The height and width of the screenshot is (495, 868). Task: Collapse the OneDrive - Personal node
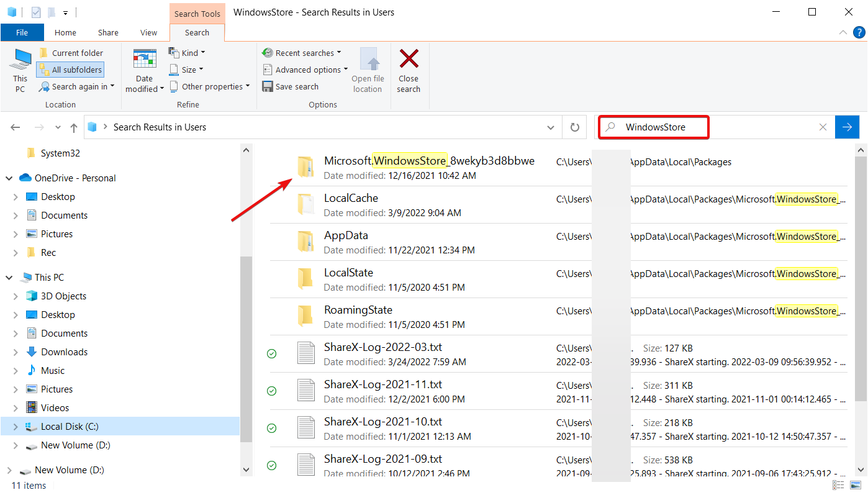[9, 178]
